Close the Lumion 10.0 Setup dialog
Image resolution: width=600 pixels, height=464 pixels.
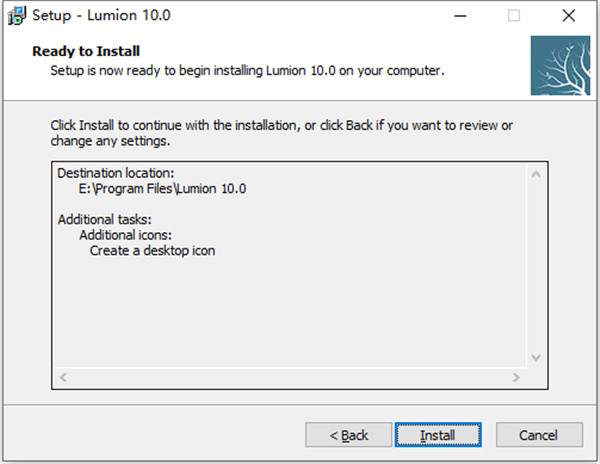click(x=567, y=16)
